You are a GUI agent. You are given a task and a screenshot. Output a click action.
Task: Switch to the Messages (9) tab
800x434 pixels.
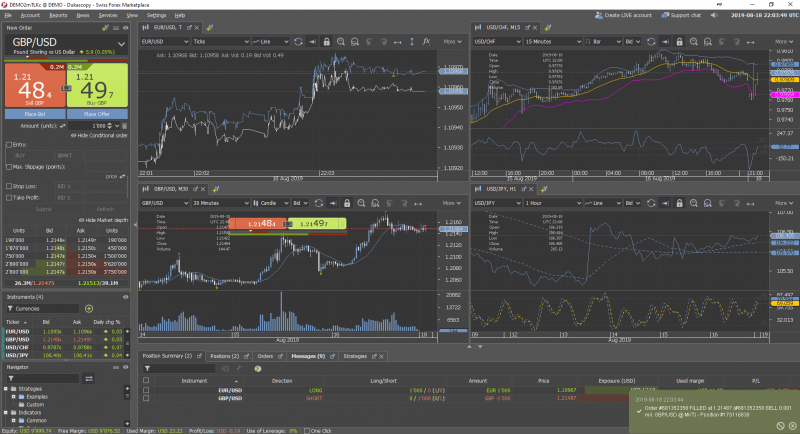pos(308,356)
